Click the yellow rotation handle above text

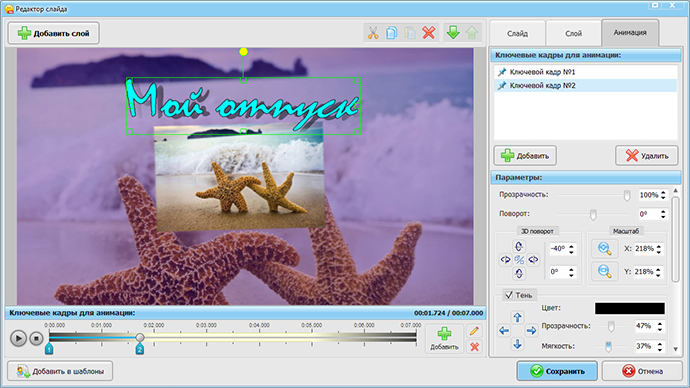click(243, 52)
